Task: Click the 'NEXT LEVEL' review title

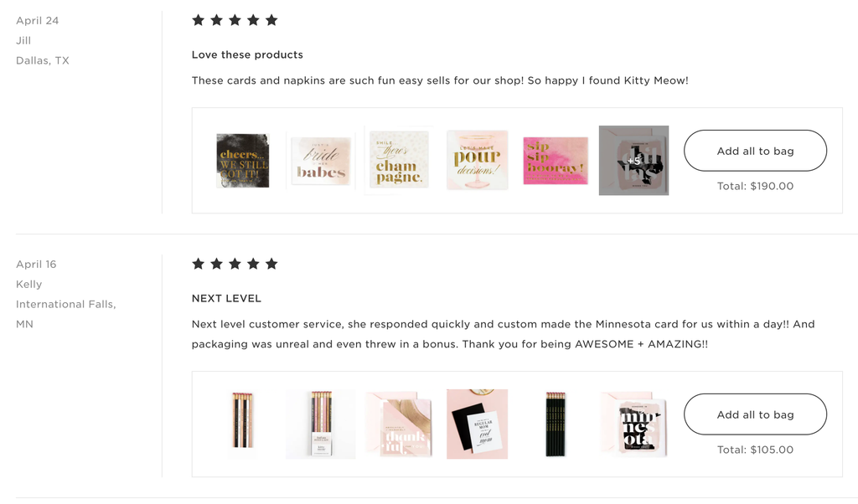Action: pos(226,298)
